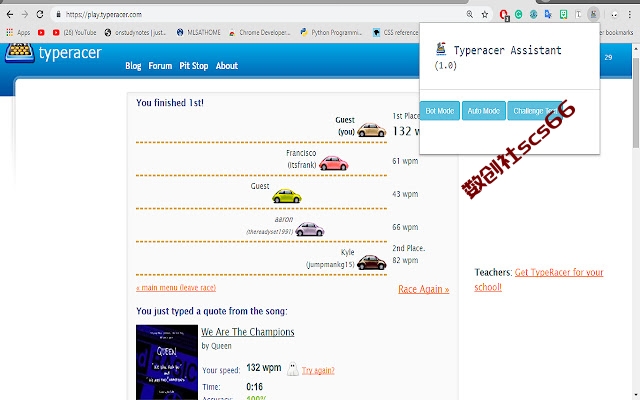Click the yellow Guest car
640x400 pixels.
[287, 196]
